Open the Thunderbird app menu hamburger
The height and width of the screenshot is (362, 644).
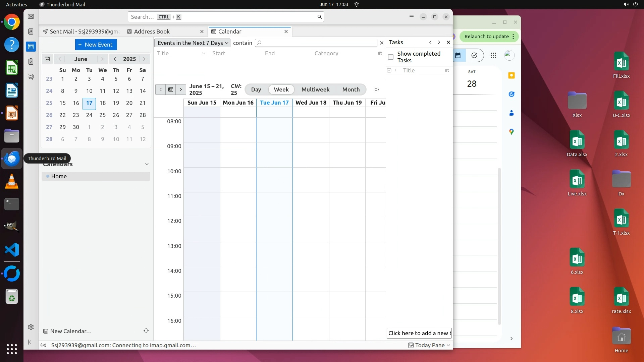(412, 17)
